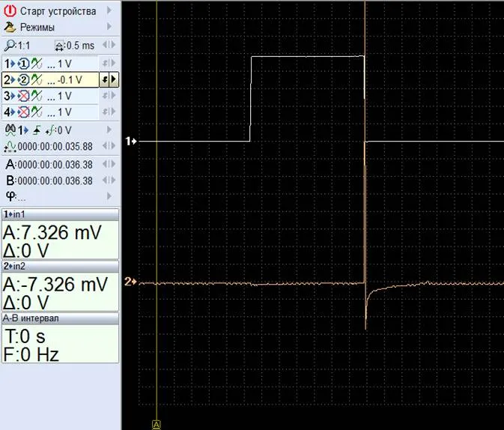Adjust channel 1 voltage range stepper
Screen dimensions: 504x430
click(x=109, y=63)
